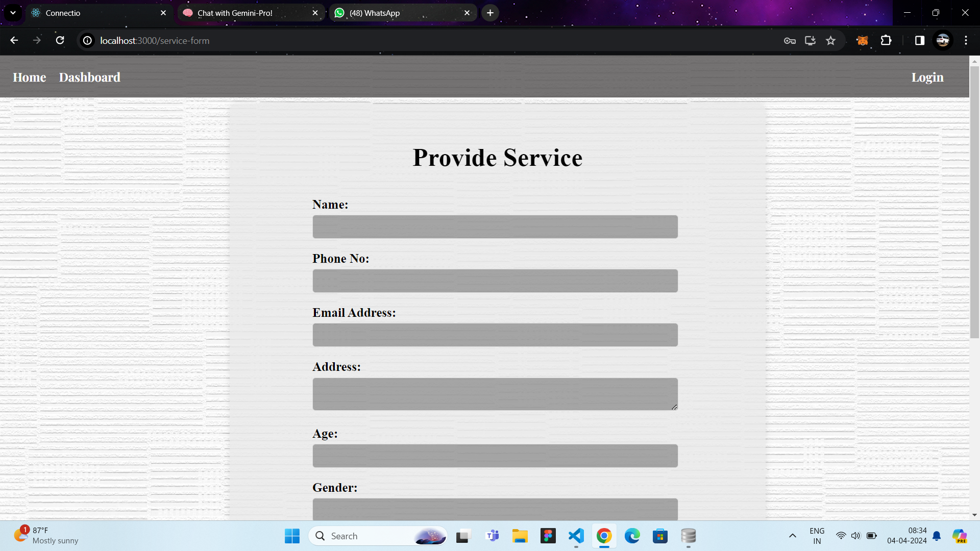Click the install app icon in address bar
980x551 pixels.
[810, 40]
